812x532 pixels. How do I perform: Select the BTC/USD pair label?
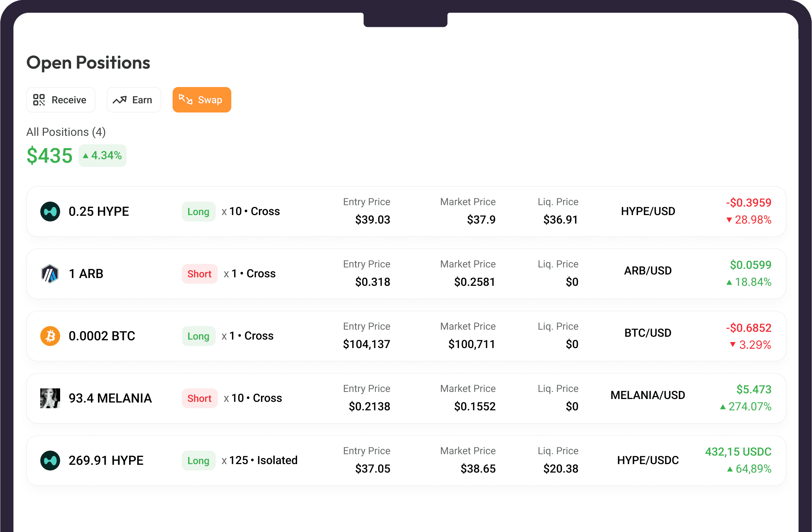click(648, 333)
